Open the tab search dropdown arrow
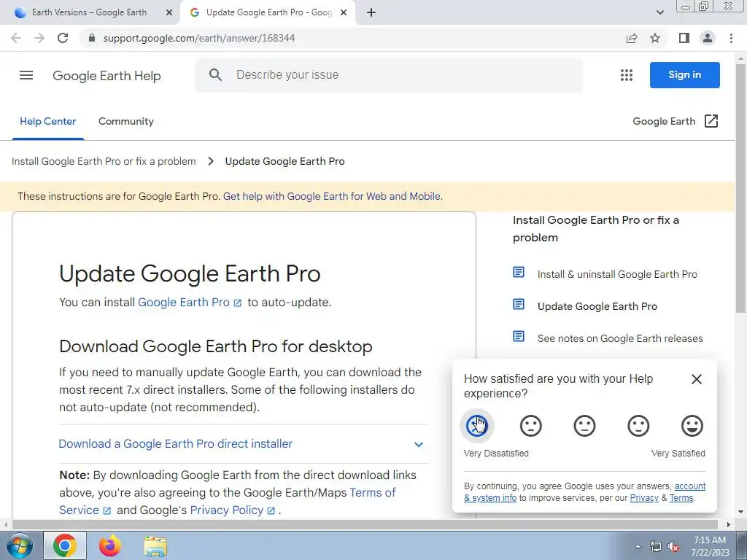This screenshot has height=560, width=747. (659, 12)
